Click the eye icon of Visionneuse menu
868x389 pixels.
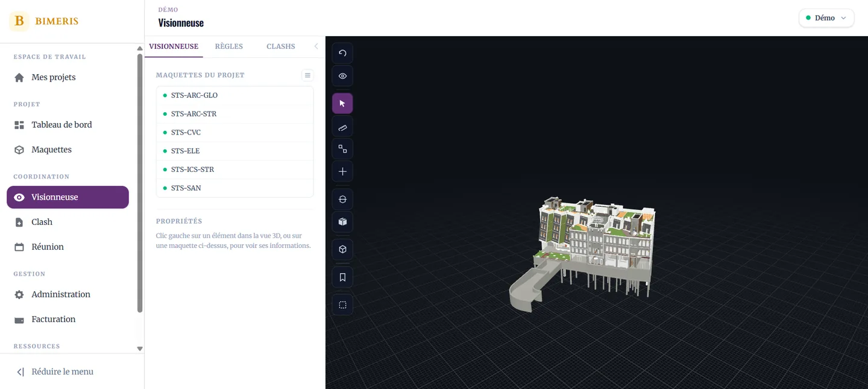(19, 198)
